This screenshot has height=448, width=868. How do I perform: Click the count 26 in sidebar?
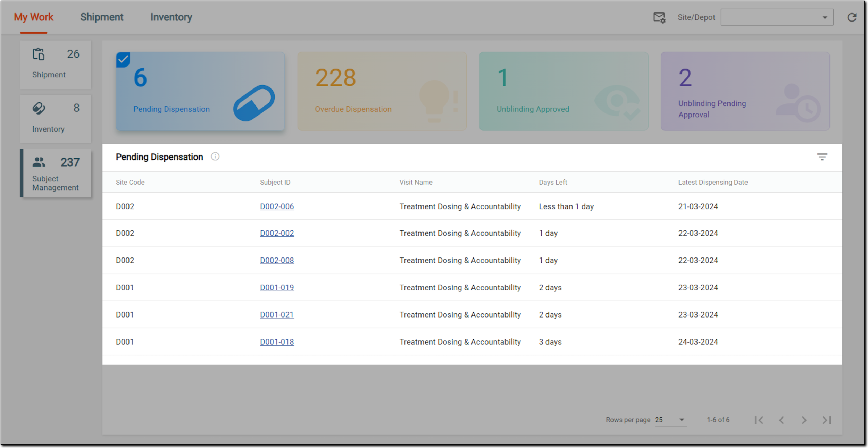click(x=73, y=54)
